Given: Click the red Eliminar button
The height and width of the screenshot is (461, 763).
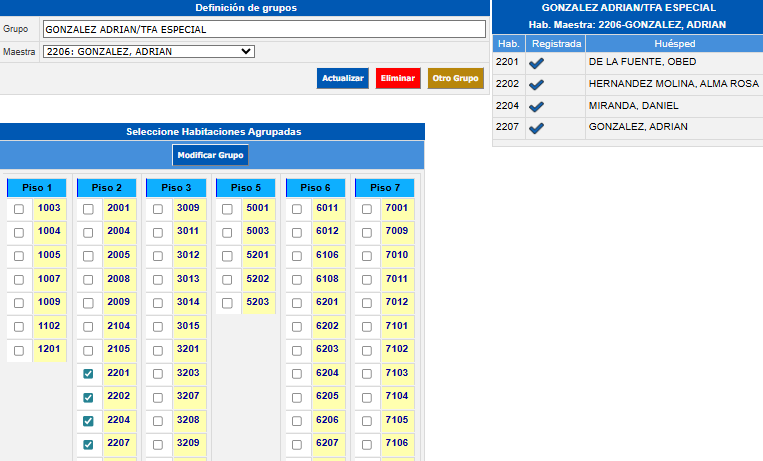Looking at the screenshot, I should pyautogui.click(x=398, y=78).
